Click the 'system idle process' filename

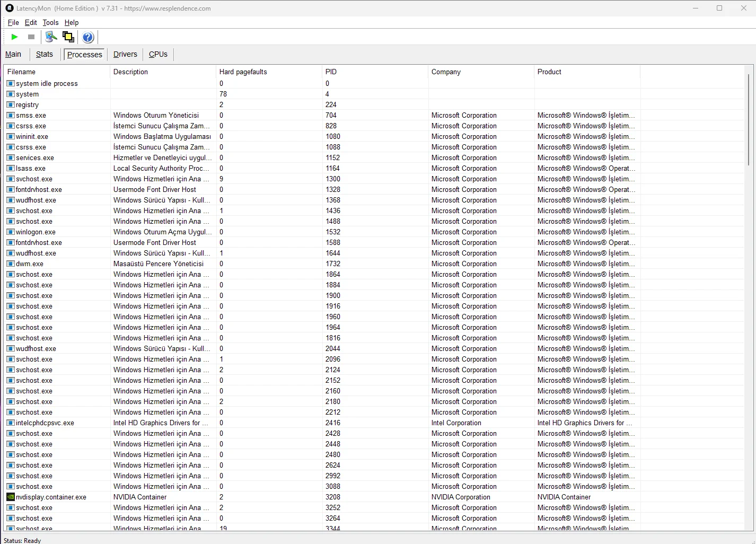click(x=47, y=83)
